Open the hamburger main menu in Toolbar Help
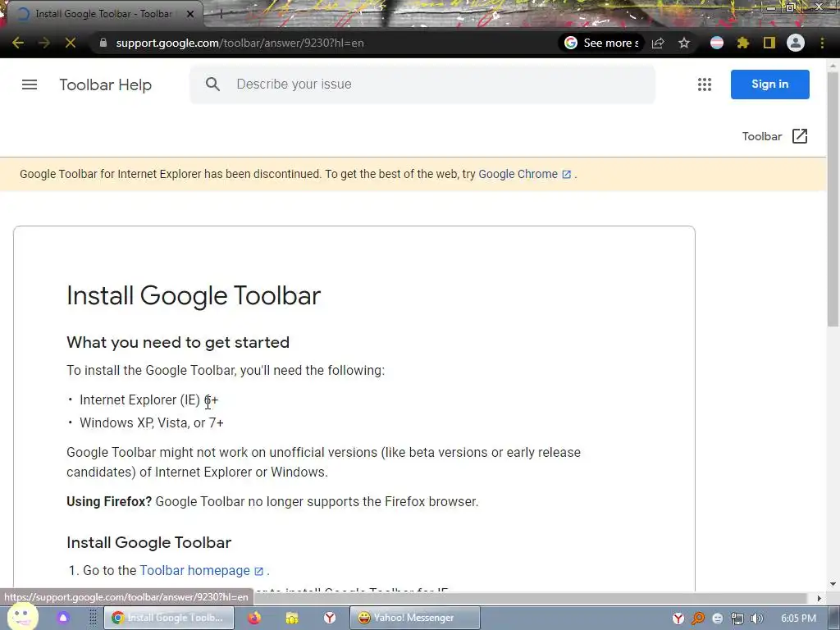 pyautogui.click(x=30, y=84)
